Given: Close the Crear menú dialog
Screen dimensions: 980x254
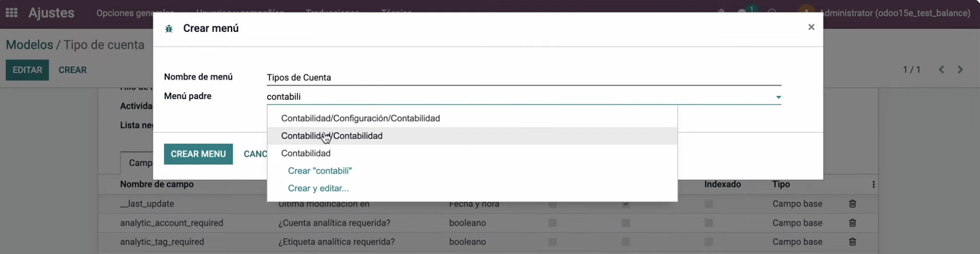Looking at the screenshot, I should (x=811, y=27).
